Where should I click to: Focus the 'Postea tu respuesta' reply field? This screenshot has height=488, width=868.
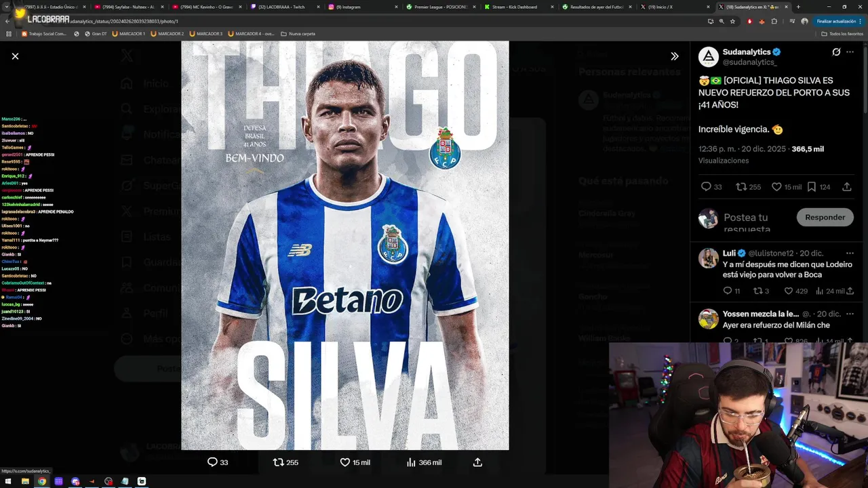coord(756,222)
